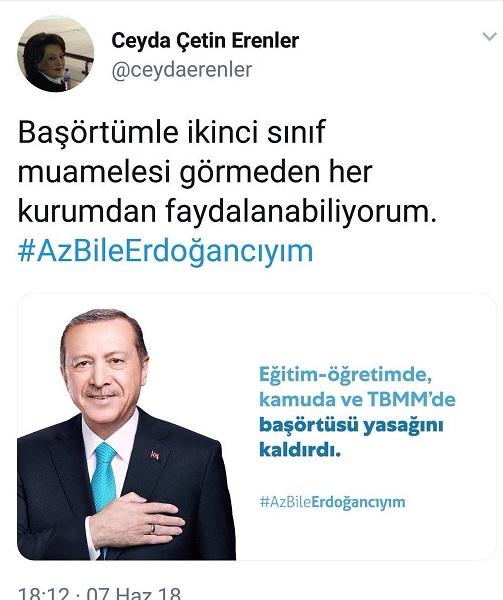Visit the @ceydaerenler handle
The width and height of the screenshot is (503, 600).
(182, 70)
